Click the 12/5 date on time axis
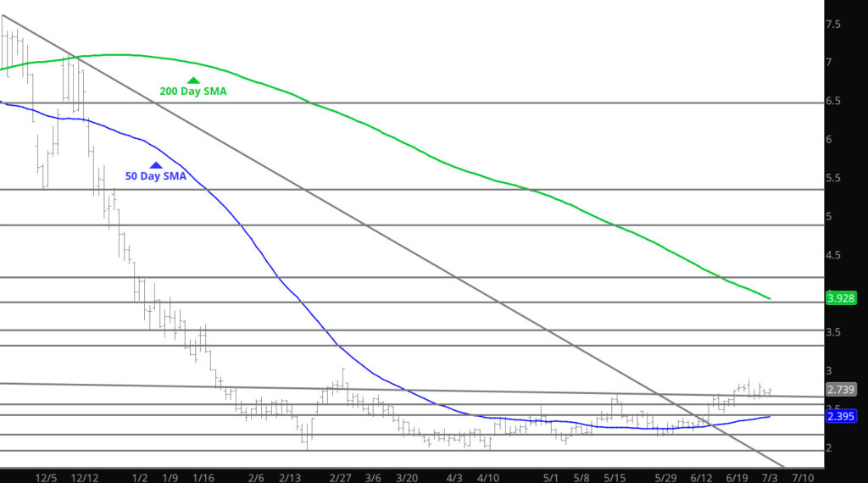Screen dimensions: 868x483 (46, 477)
